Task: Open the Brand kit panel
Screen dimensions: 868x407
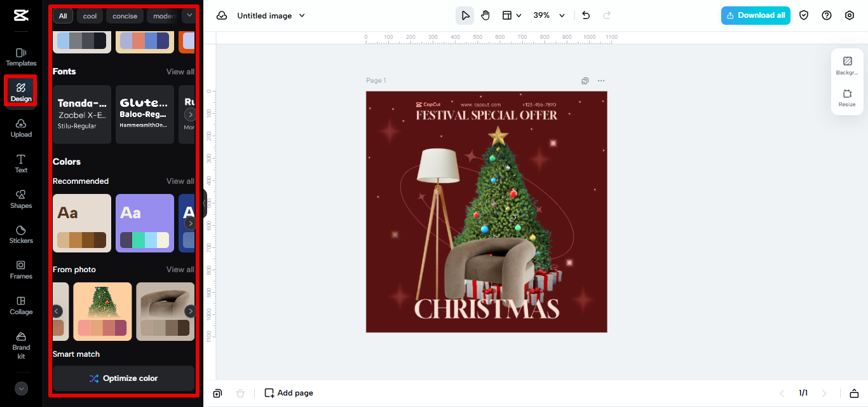Action: (x=21, y=345)
